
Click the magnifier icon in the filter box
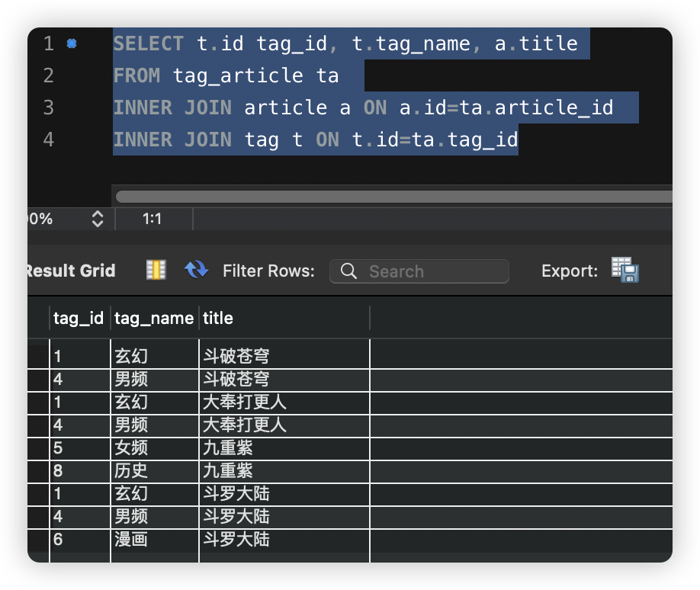[349, 271]
